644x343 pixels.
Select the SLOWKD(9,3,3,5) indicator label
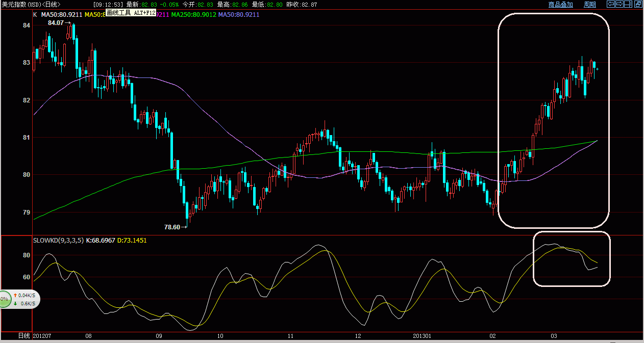[58, 240]
